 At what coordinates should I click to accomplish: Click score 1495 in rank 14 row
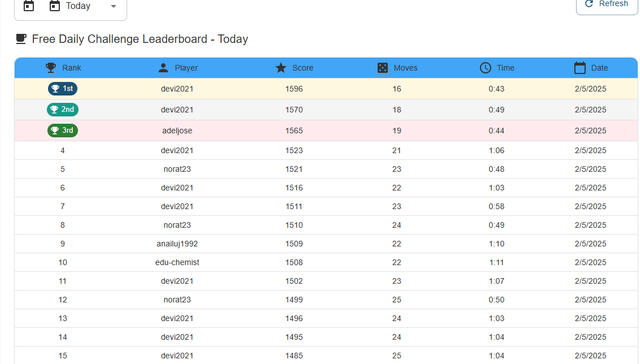[x=294, y=337]
